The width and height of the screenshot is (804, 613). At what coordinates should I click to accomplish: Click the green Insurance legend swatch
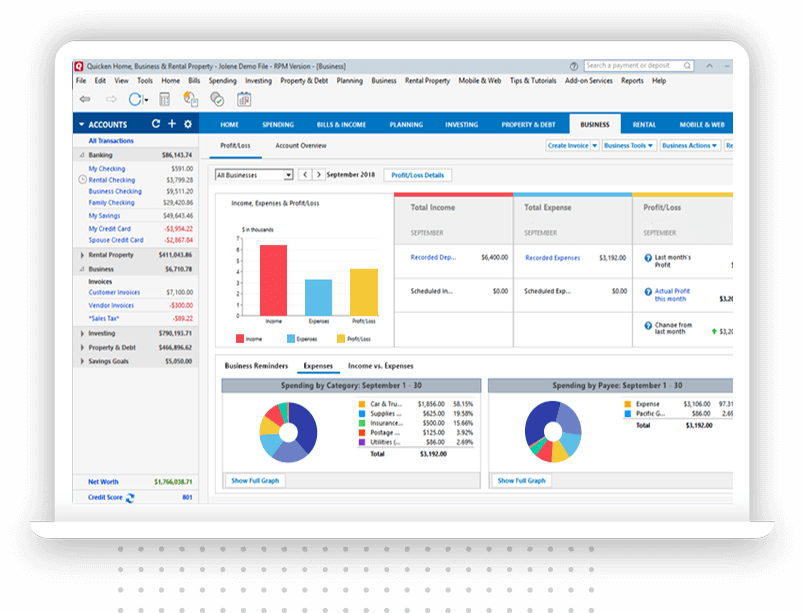click(x=362, y=423)
